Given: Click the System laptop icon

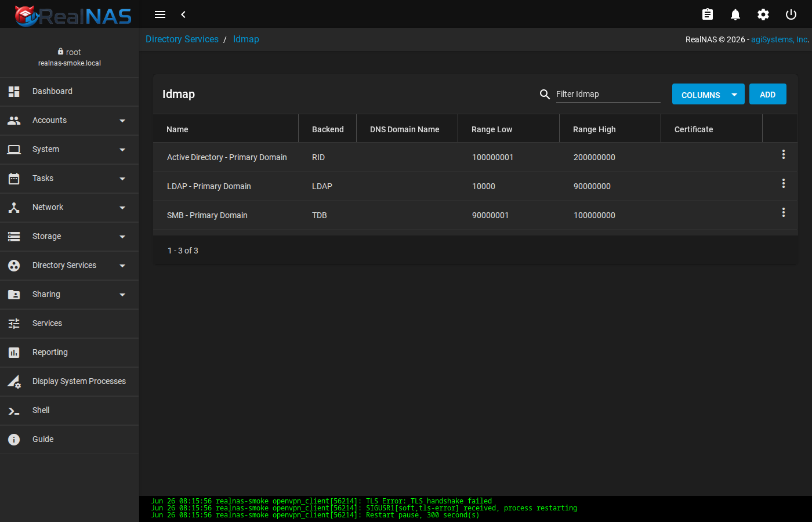Looking at the screenshot, I should click(14, 149).
